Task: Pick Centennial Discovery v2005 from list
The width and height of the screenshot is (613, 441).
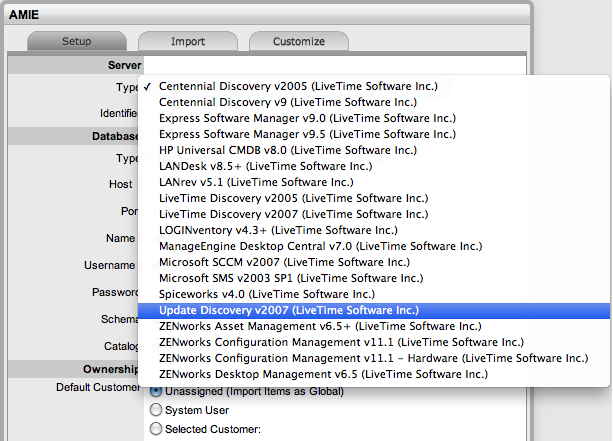Action: coord(298,86)
